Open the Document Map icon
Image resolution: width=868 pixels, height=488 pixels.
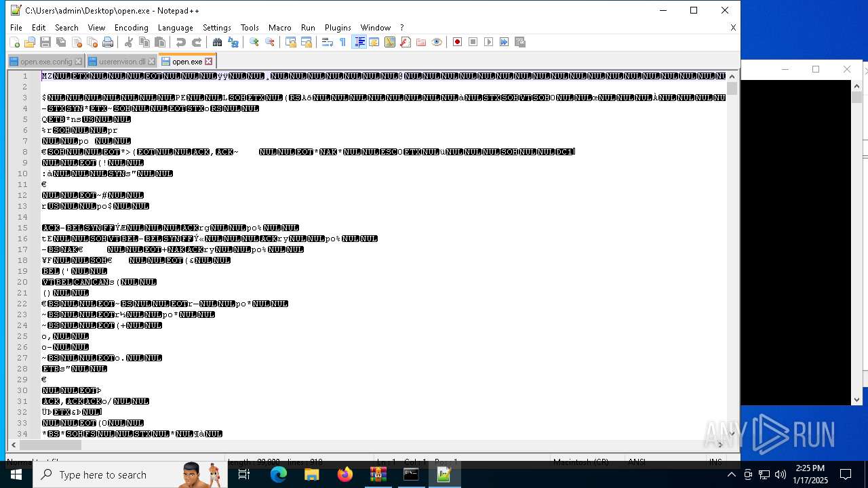tap(390, 42)
